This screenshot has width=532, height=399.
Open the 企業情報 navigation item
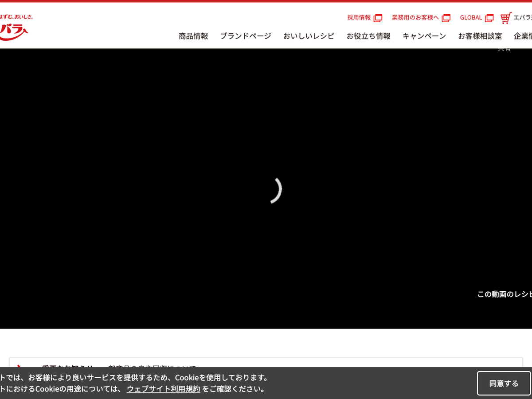click(523, 36)
